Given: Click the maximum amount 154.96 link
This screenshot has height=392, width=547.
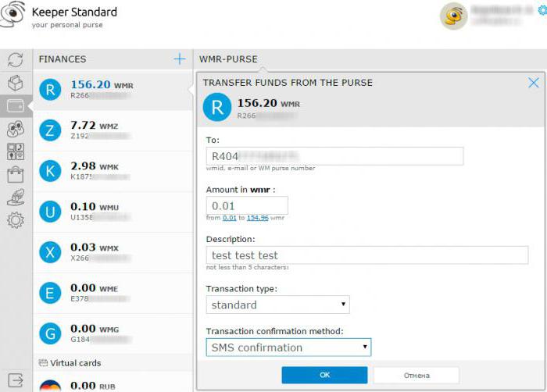Looking at the screenshot, I should [258, 218].
